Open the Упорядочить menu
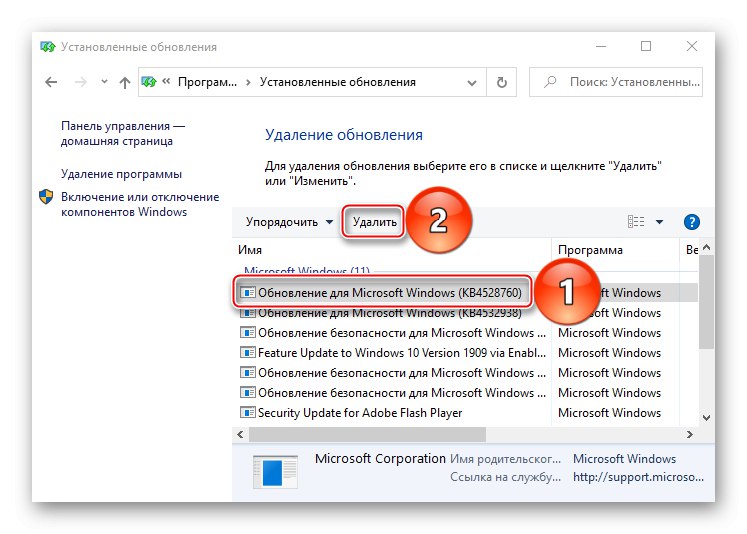This screenshot has height=534, width=747. [x=289, y=222]
